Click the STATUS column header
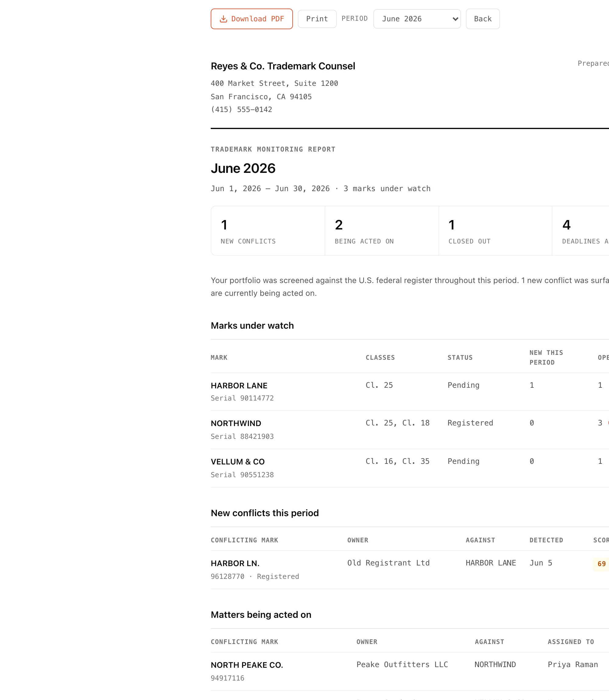This screenshot has width=609, height=700. pyautogui.click(x=460, y=358)
